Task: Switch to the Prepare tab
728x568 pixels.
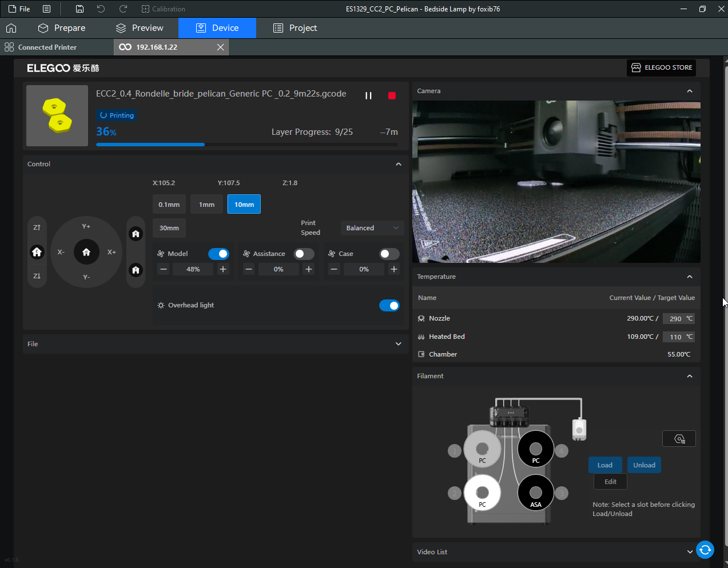Action: tap(62, 28)
